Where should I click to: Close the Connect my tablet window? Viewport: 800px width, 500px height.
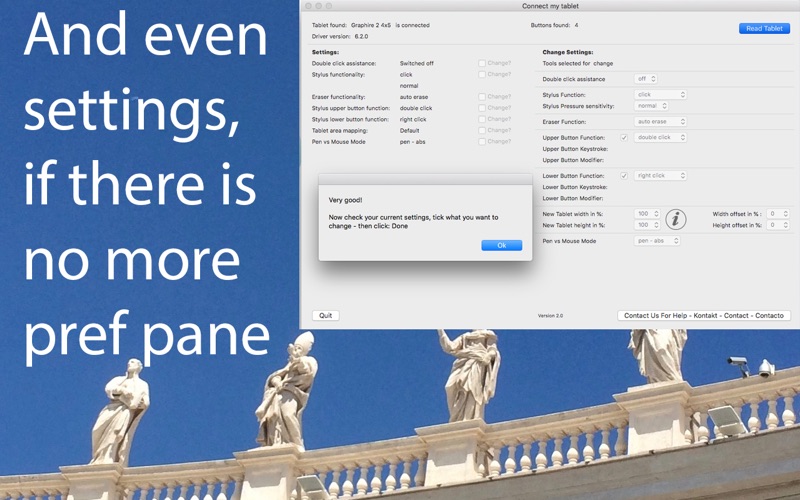coord(308,6)
